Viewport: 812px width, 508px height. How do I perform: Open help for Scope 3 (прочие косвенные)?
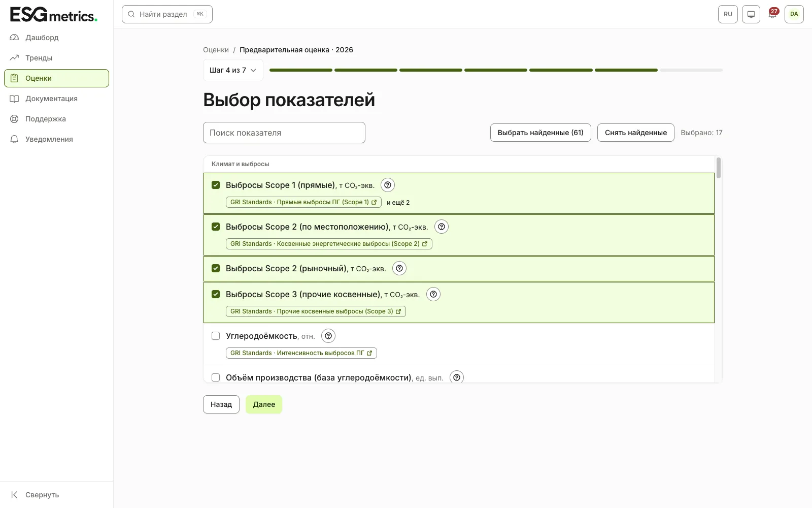coord(433,294)
